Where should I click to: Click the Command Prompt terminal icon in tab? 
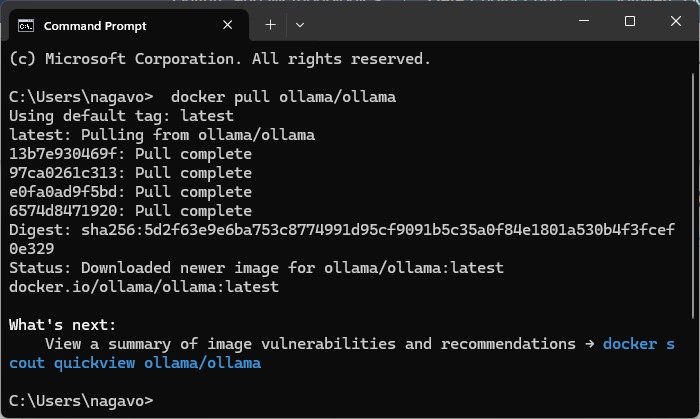pos(26,24)
